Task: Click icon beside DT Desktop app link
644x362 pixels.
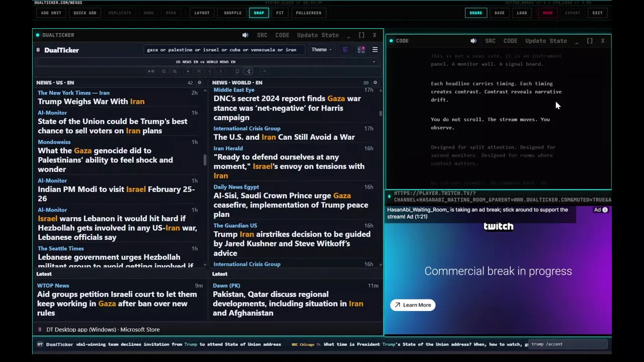Action: click(40, 330)
